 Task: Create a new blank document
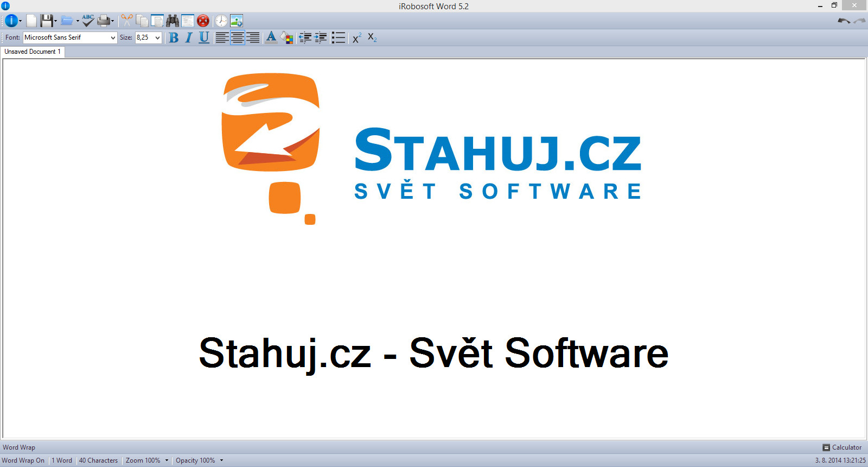(x=31, y=21)
